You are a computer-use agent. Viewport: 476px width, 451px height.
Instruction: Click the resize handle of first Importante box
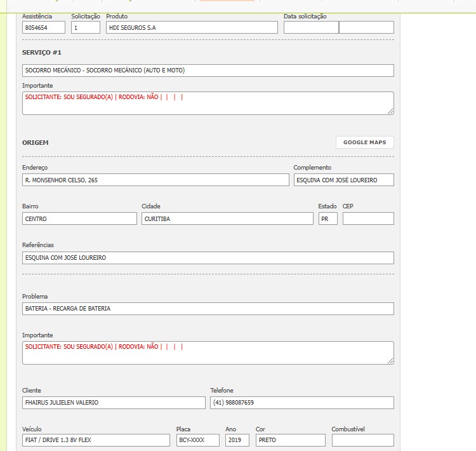pyautogui.click(x=390, y=111)
